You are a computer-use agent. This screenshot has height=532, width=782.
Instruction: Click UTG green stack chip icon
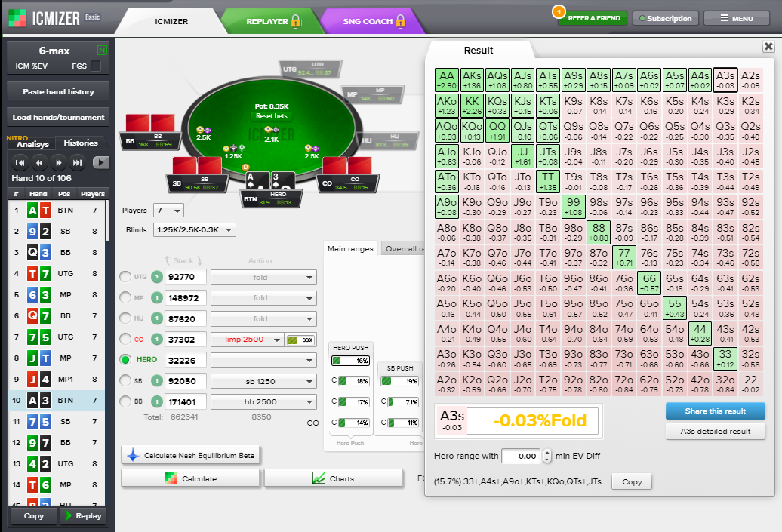click(x=156, y=277)
